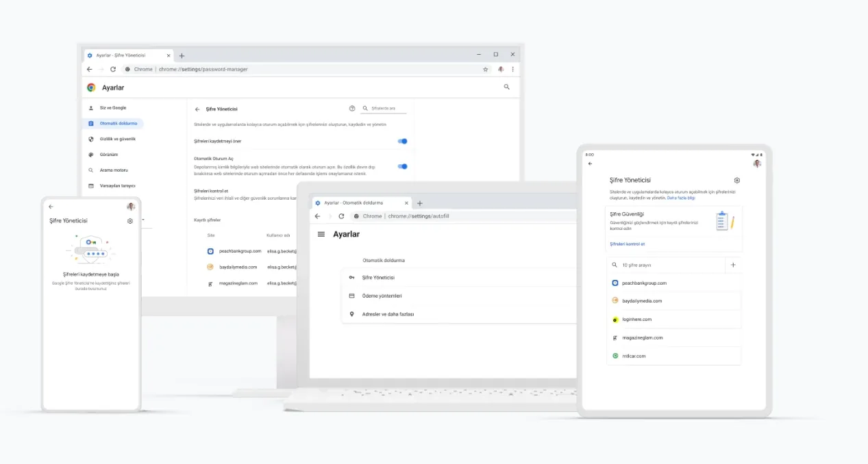The image size is (868, 464).
Task: Open 'Şifre Yöneticisi' row on laptop
Action: [459, 277]
